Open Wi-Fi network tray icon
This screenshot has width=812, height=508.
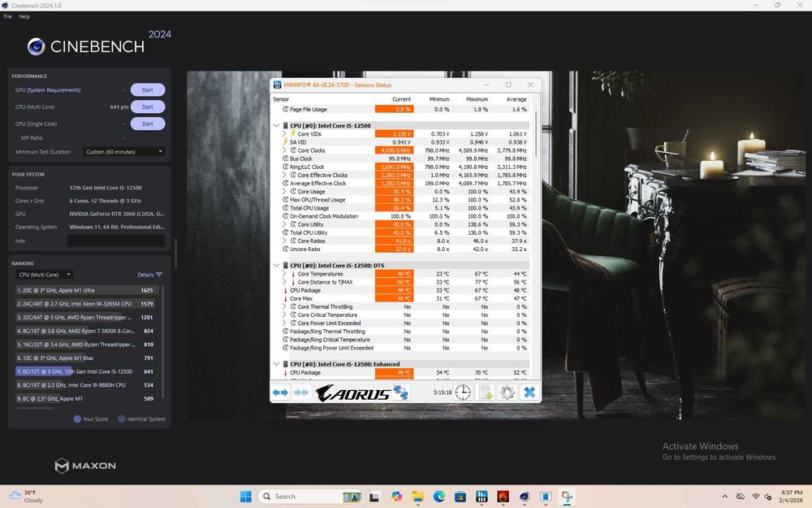pyautogui.click(x=755, y=497)
